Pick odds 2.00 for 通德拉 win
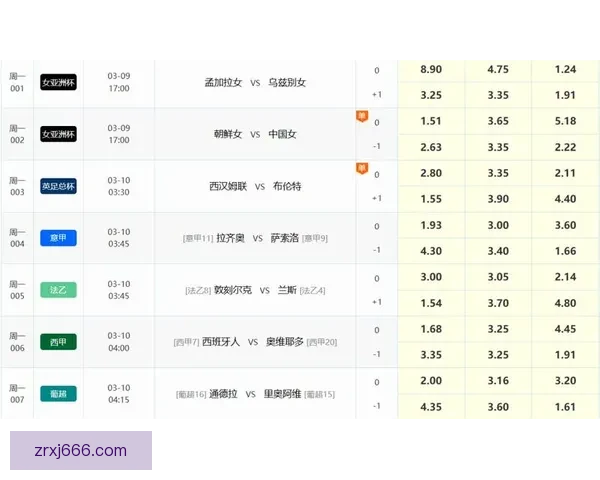This screenshot has height=480, width=600. 431,381
